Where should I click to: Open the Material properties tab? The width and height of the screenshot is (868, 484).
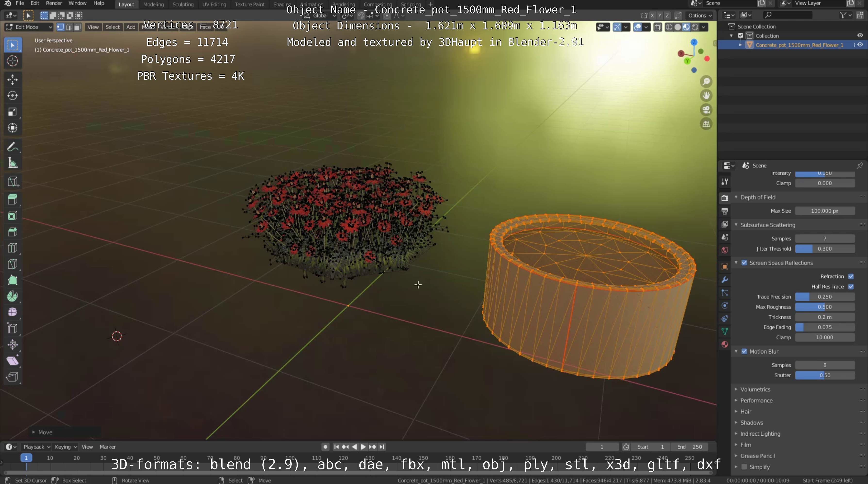(x=724, y=344)
